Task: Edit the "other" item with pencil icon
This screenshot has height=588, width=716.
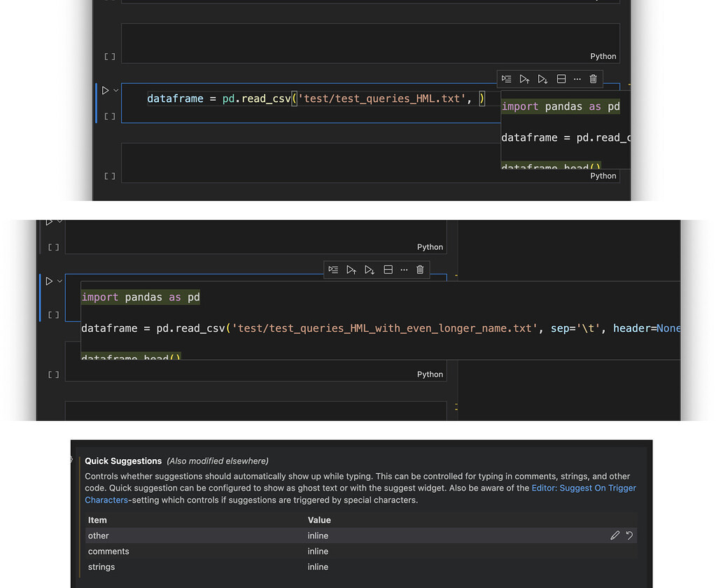Action: pos(615,535)
